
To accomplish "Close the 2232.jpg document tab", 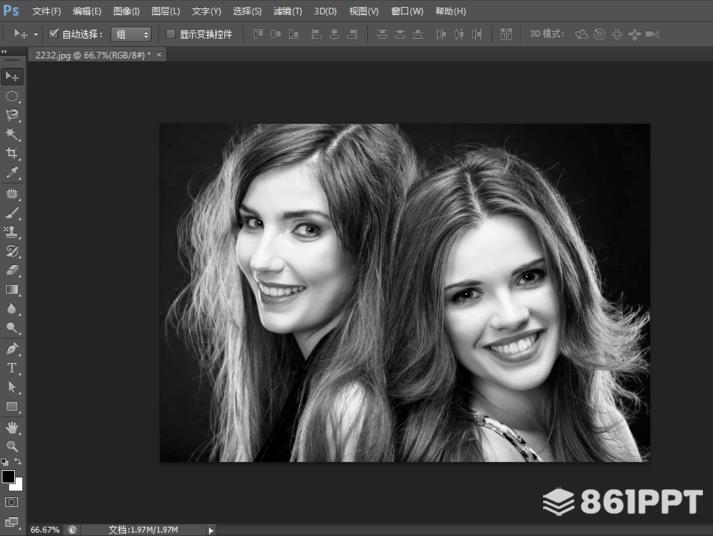I will 159,55.
